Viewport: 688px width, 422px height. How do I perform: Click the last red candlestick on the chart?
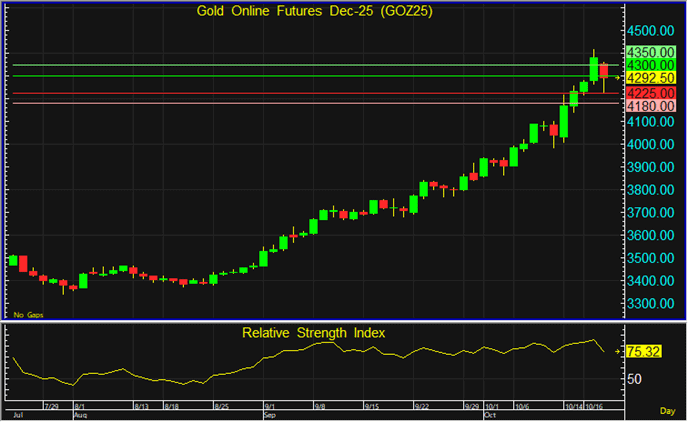click(604, 71)
